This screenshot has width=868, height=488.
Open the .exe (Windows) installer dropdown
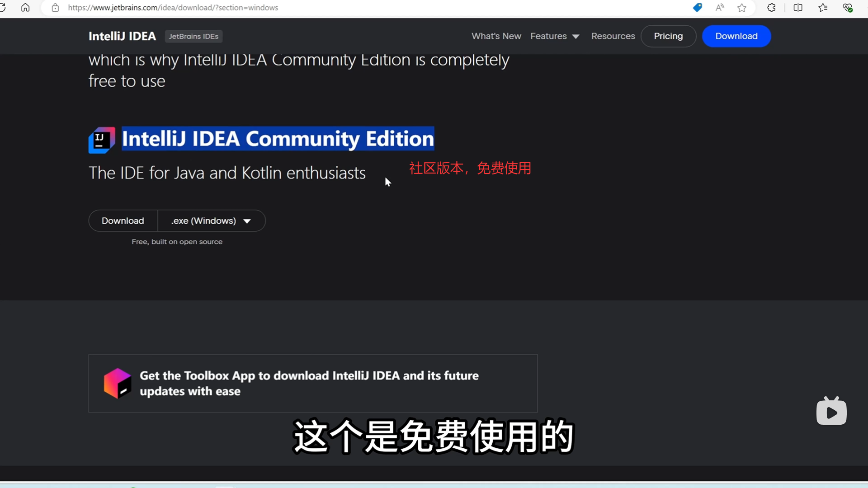click(211, 221)
